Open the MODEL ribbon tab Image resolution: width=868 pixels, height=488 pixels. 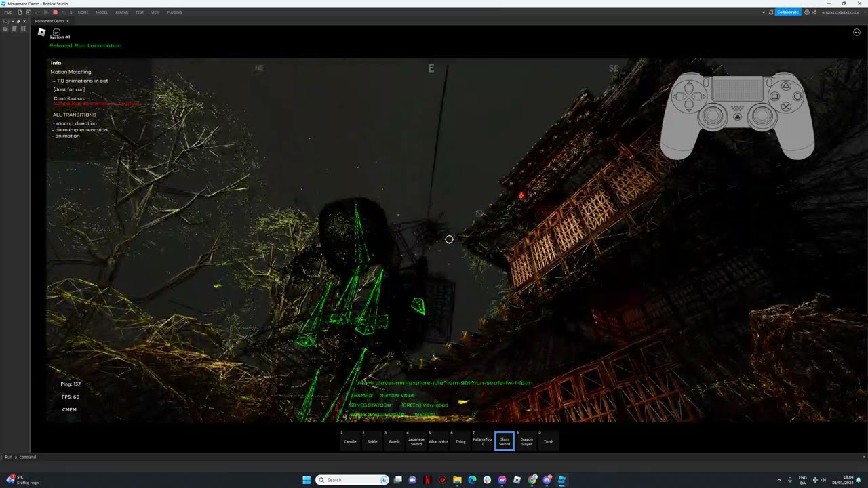(x=102, y=12)
